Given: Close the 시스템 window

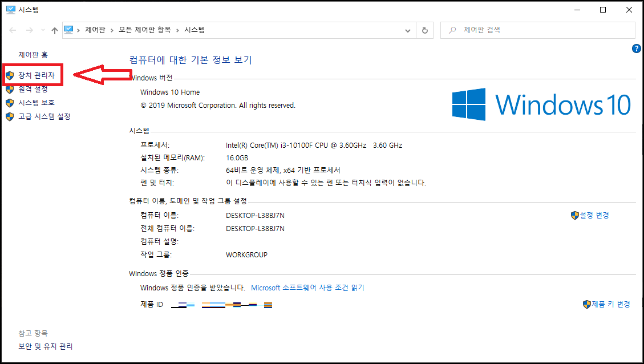Looking at the screenshot, I should (x=629, y=10).
